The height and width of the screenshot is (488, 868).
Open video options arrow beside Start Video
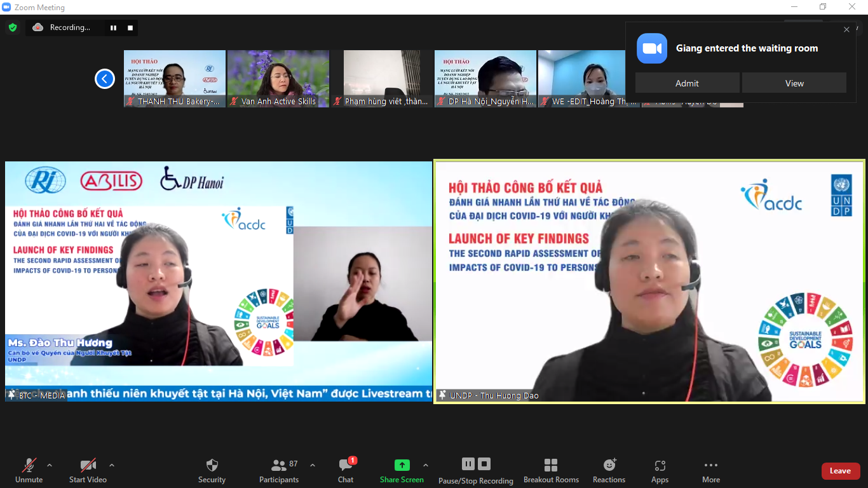coord(112,465)
